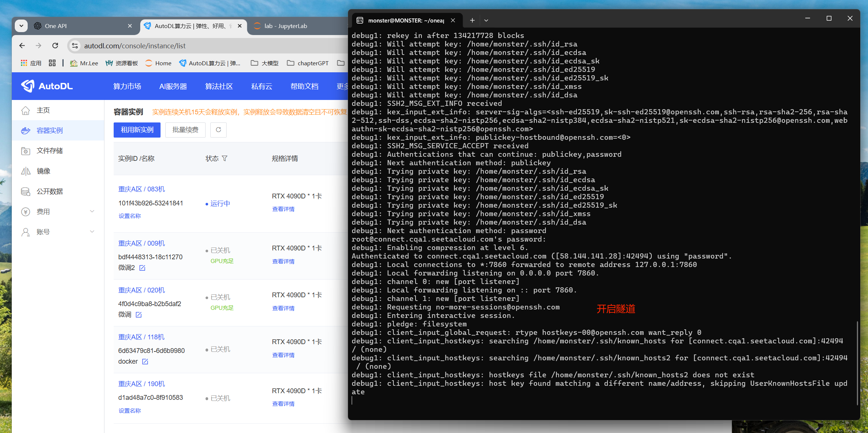Open 查看详情 link for 083机 instance
The width and height of the screenshot is (868, 433).
coord(283,209)
